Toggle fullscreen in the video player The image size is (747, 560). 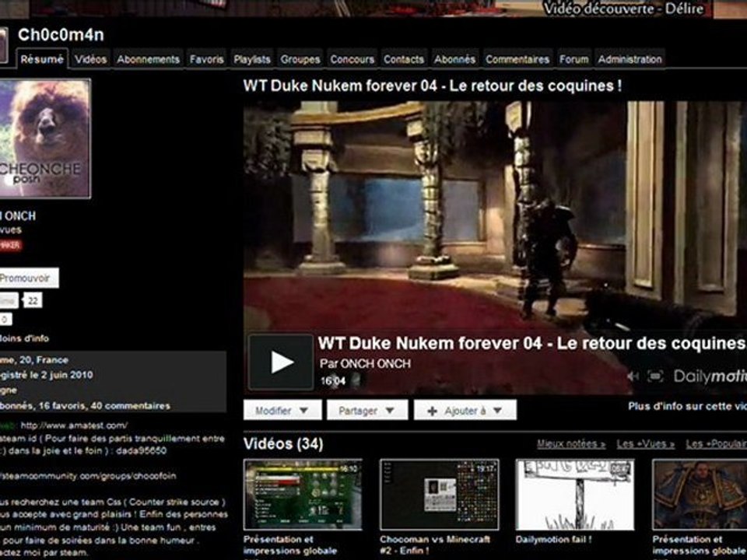pyautogui.click(x=655, y=376)
